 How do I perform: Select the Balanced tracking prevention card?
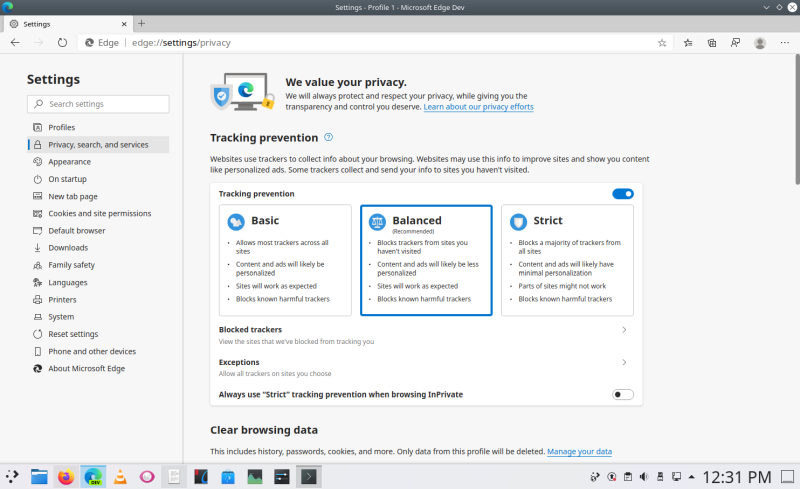tap(426, 260)
